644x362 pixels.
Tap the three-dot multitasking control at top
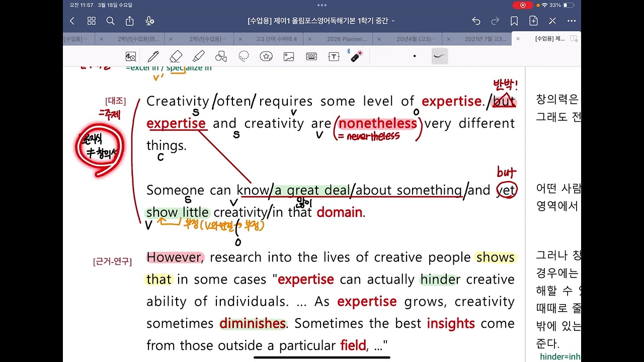click(x=322, y=5)
